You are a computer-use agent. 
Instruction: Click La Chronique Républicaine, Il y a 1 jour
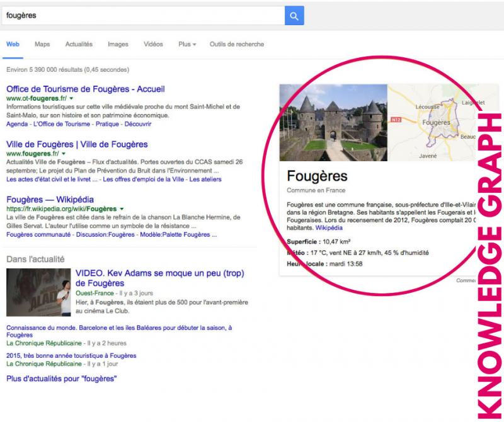62,364
